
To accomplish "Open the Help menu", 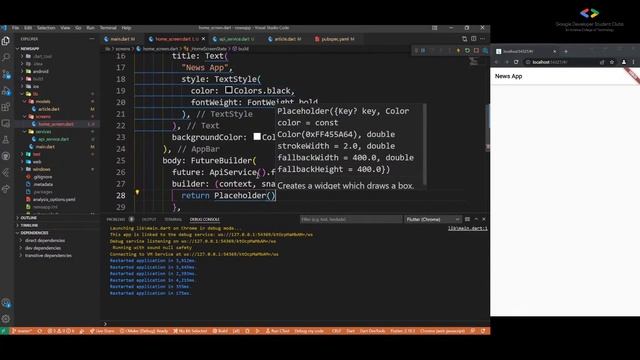I will 127,28.
